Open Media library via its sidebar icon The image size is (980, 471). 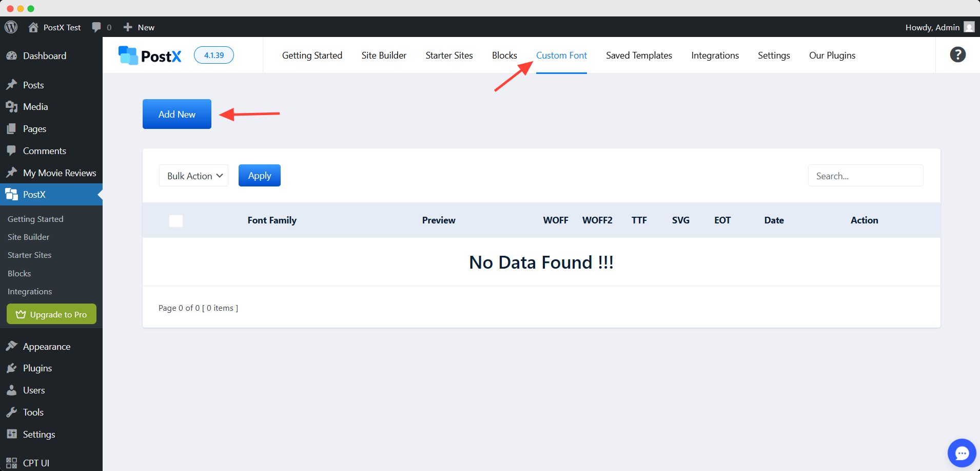click(11, 106)
